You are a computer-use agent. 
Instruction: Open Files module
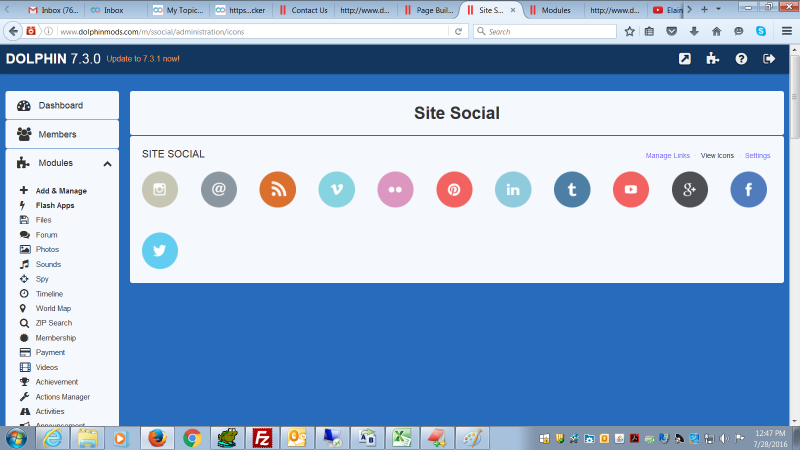(43, 220)
